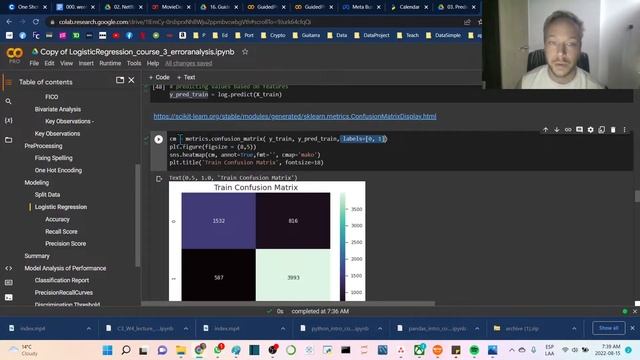Clear the cell output icon
This screenshot has height=360, width=640.
(x=159, y=179)
